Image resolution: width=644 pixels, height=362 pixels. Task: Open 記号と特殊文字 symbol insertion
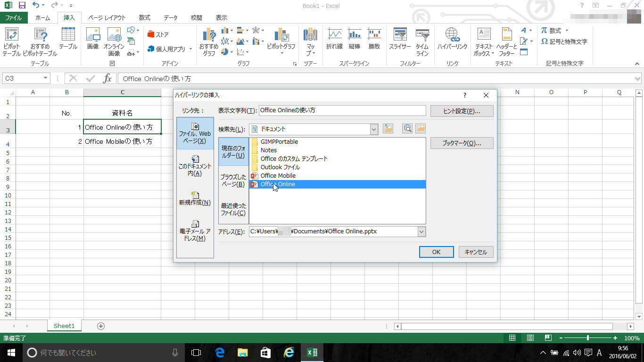564,41
